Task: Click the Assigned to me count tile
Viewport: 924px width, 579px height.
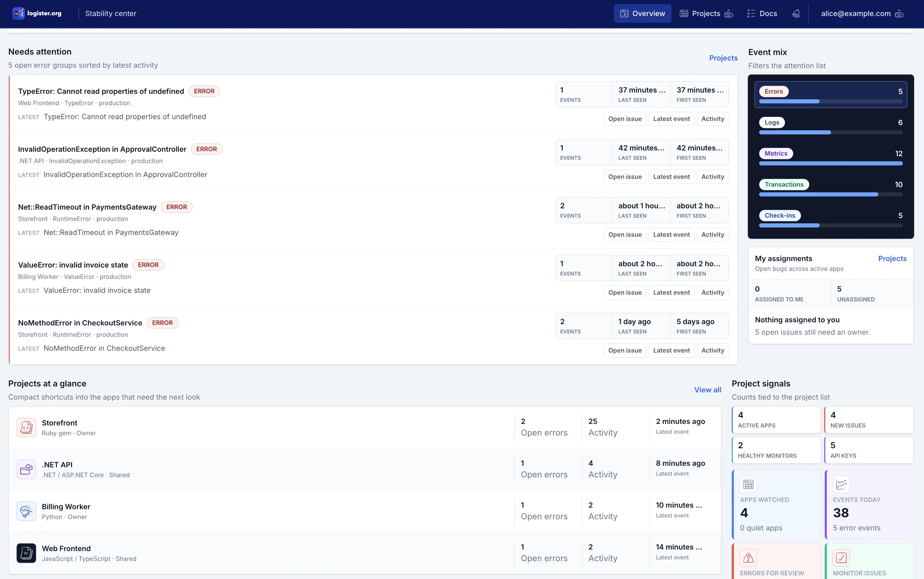Action: 790,294
